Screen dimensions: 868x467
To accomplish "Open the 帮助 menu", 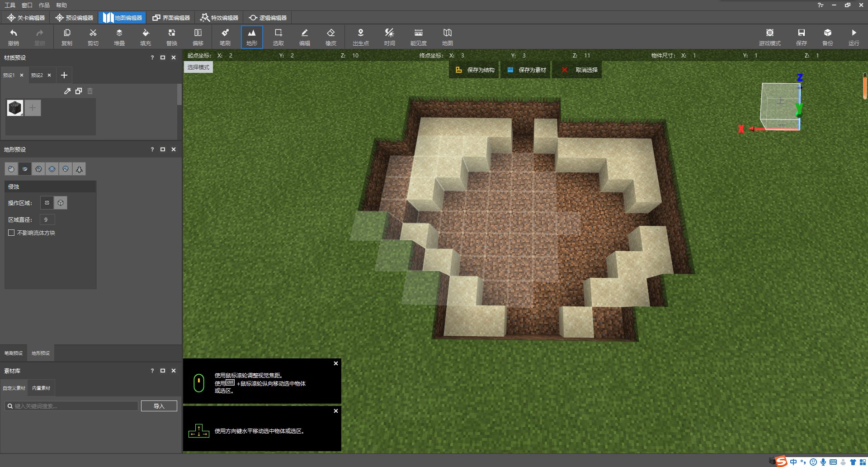I will [x=61, y=5].
